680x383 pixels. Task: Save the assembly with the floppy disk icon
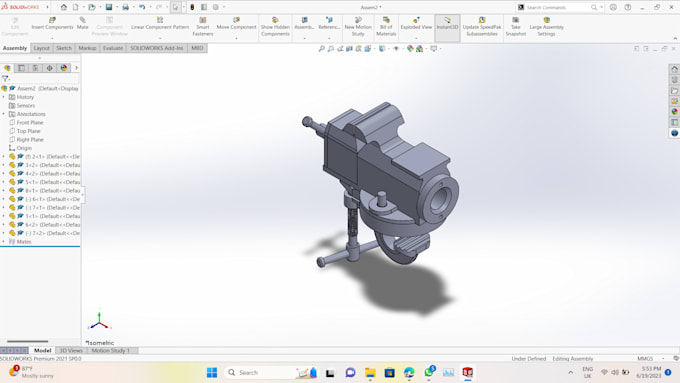[x=109, y=7]
